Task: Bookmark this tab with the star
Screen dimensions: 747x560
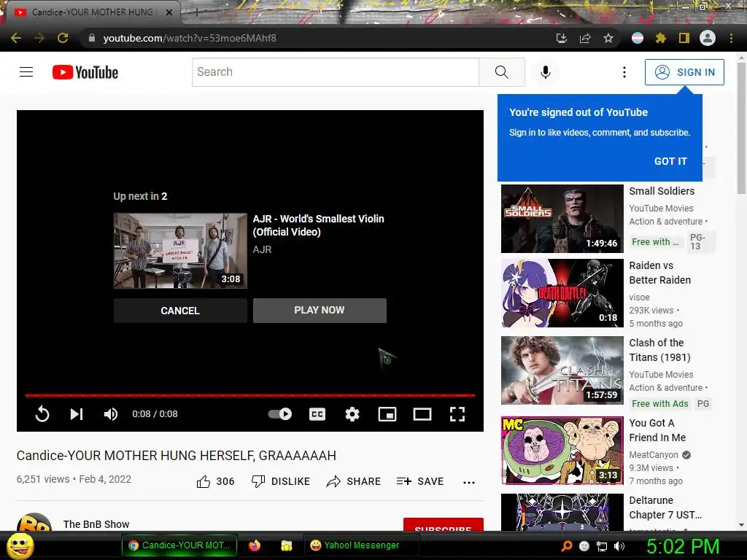Action: tap(608, 38)
